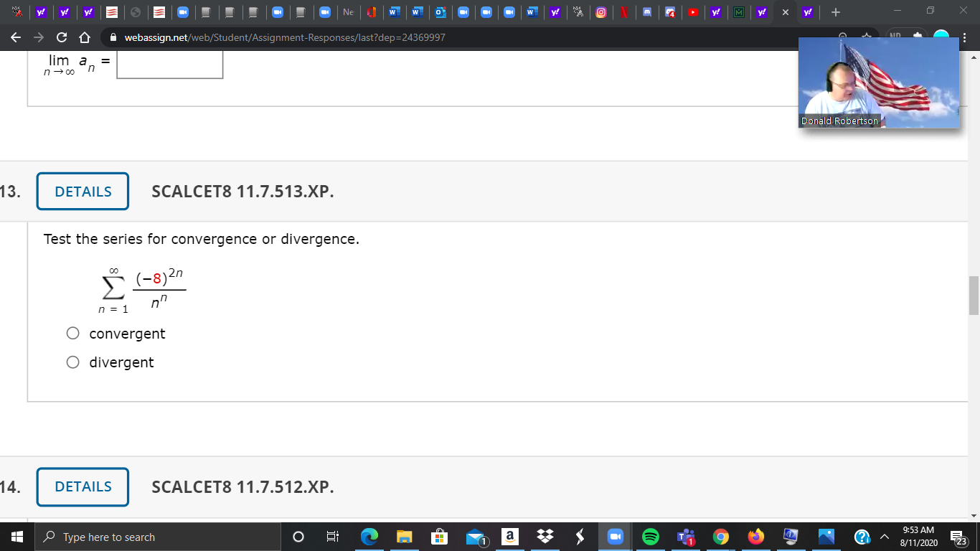
Task: Open Google Chrome from the taskbar
Action: pos(720,537)
